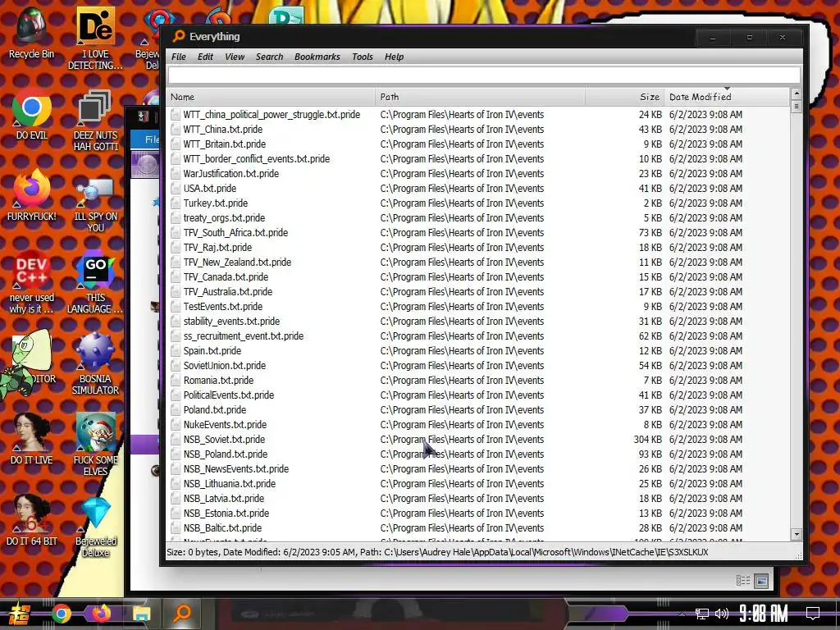Select the WTT_border_conflict_events.txt.pride file name
The width and height of the screenshot is (840, 630).
(257, 159)
